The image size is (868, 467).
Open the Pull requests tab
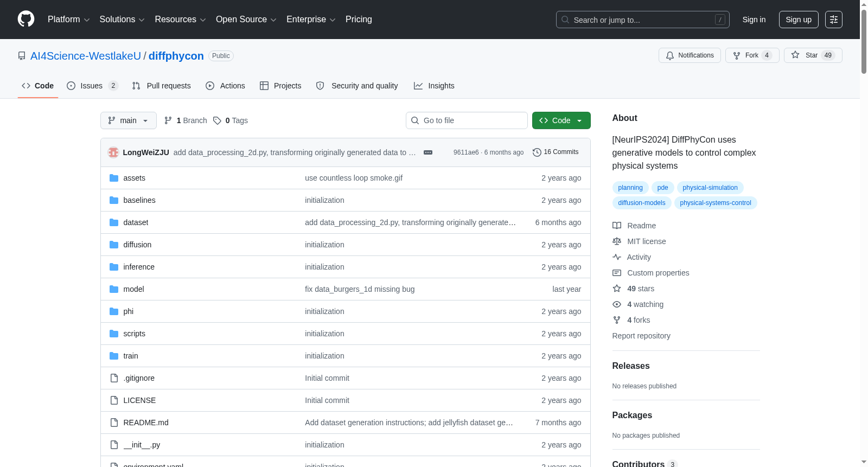point(162,86)
